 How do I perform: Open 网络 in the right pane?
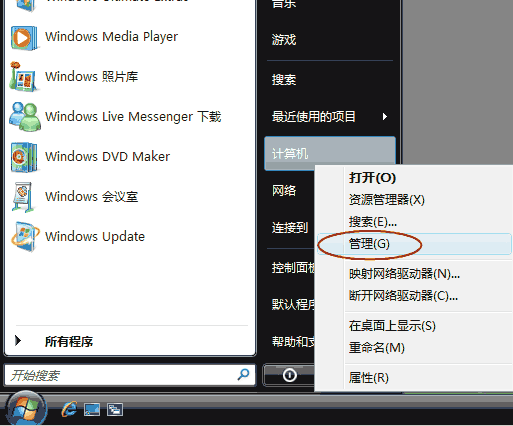(284, 191)
